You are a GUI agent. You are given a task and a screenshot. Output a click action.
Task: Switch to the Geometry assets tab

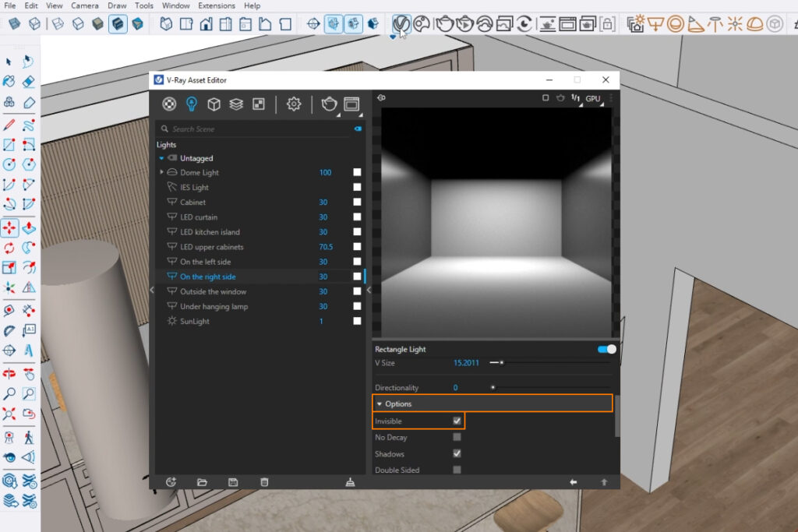point(214,104)
